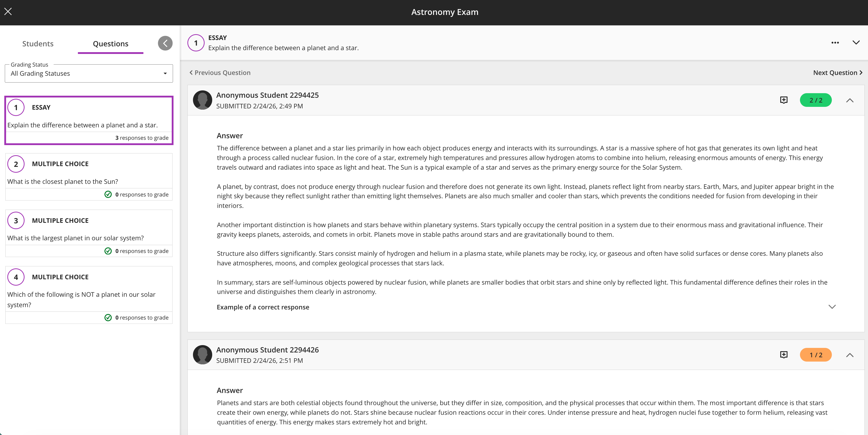Collapse the questions sidebar panel
The width and height of the screenshot is (868, 435).
point(165,43)
